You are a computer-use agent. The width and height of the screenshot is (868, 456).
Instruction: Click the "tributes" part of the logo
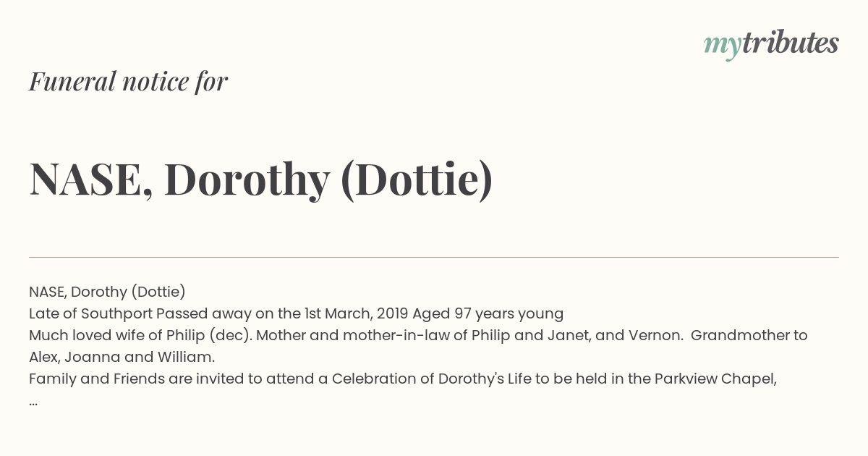pos(791,43)
